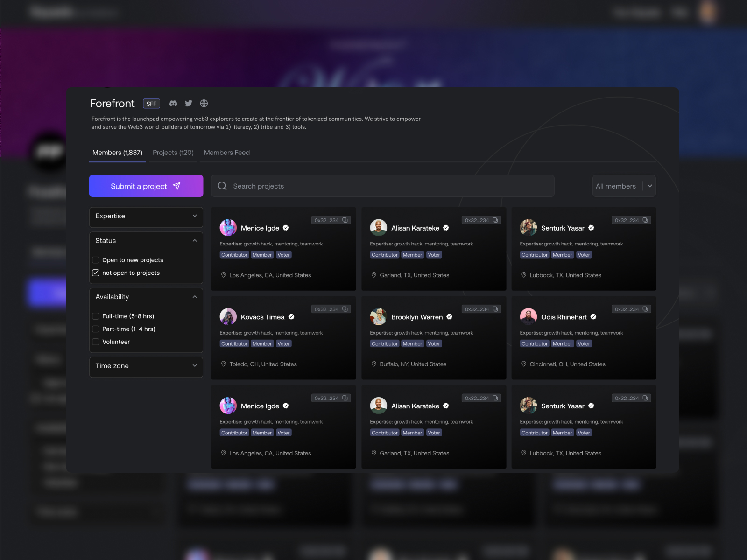Copy address on third-row Senturk Yasar card
This screenshot has height=560, width=747.
tap(645, 398)
